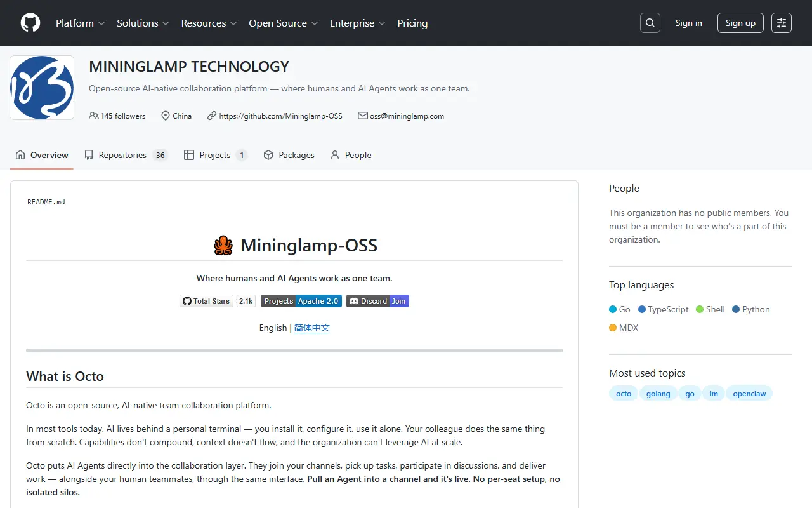Image resolution: width=812 pixels, height=508 pixels.
Task: Expand the Platform menu
Action: click(x=80, y=23)
